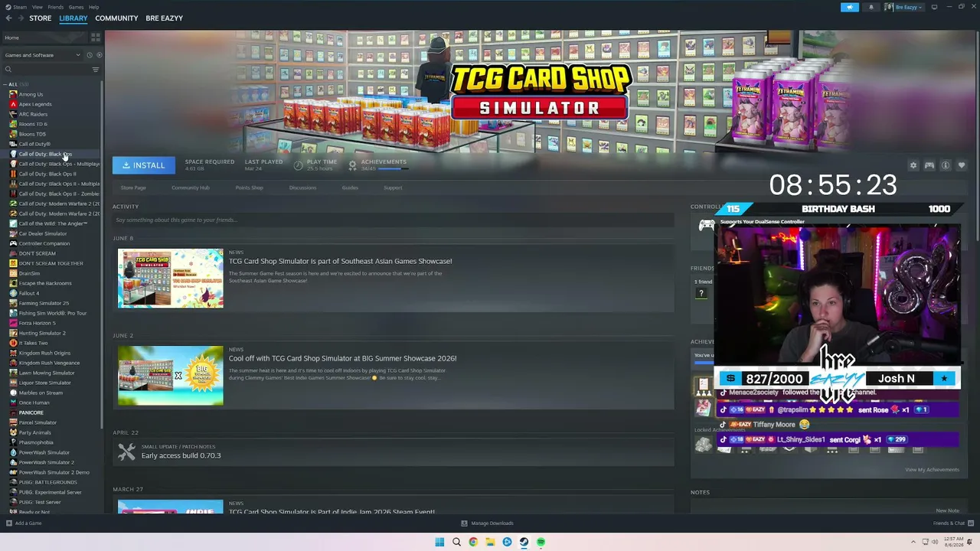Image resolution: width=980 pixels, height=551 pixels.
Task: Show game information icon
Action: tap(946, 165)
